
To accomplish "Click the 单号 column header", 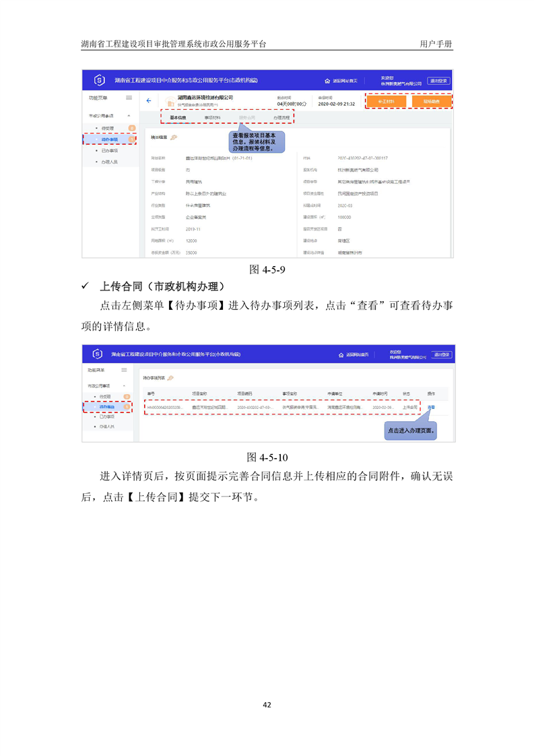I will (152, 394).
